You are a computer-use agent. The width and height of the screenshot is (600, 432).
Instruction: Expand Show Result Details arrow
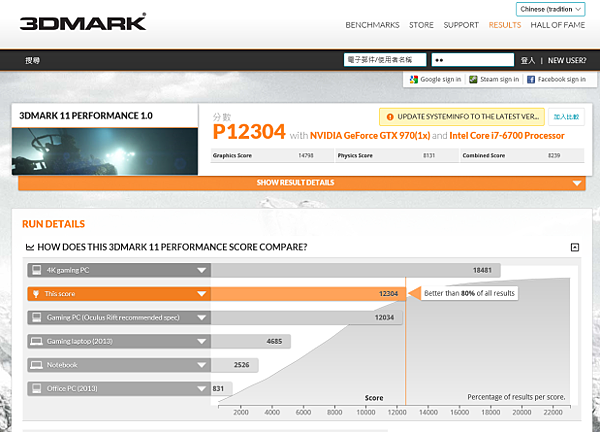(577, 183)
